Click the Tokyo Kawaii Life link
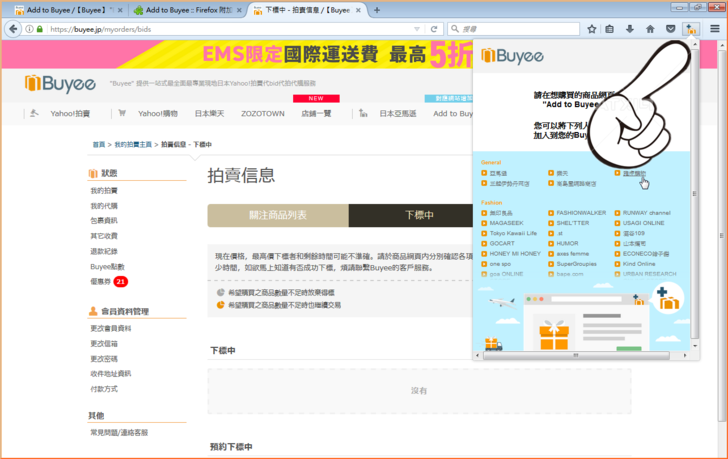The image size is (728, 459). 513,233
